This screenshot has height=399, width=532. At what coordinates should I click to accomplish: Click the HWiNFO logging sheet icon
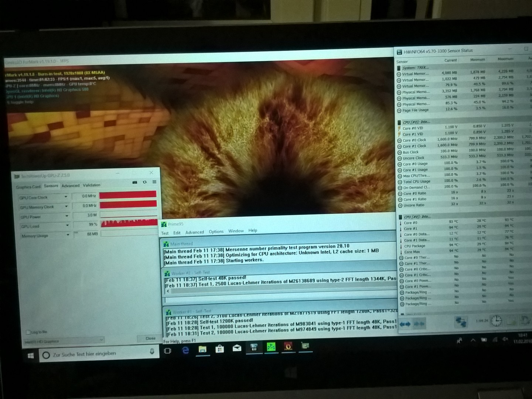click(512, 320)
